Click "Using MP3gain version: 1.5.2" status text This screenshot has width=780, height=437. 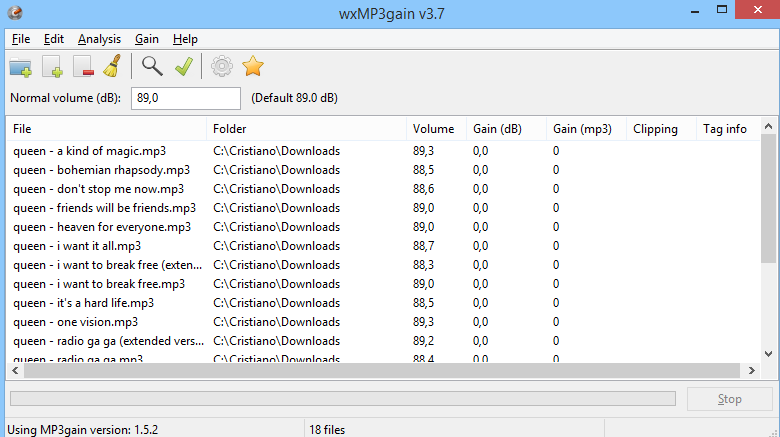tap(83, 430)
